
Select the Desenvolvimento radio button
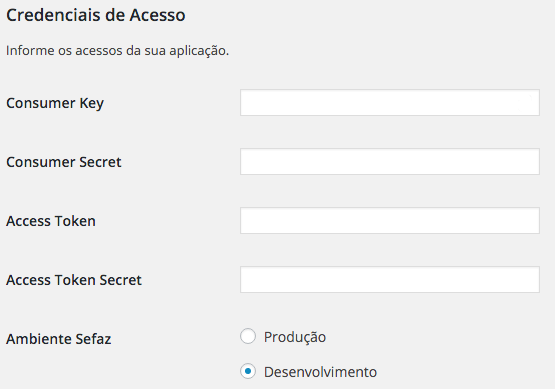pyautogui.click(x=248, y=371)
